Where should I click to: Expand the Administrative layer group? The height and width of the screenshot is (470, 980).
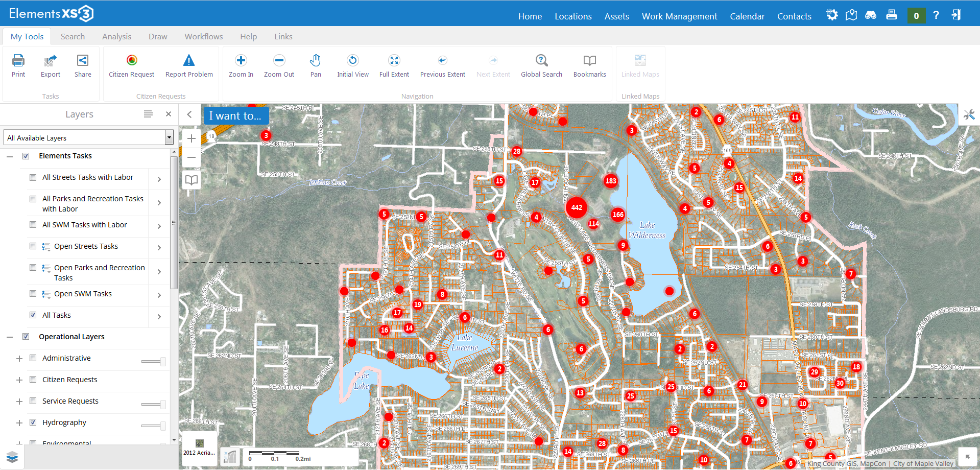point(19,358)
